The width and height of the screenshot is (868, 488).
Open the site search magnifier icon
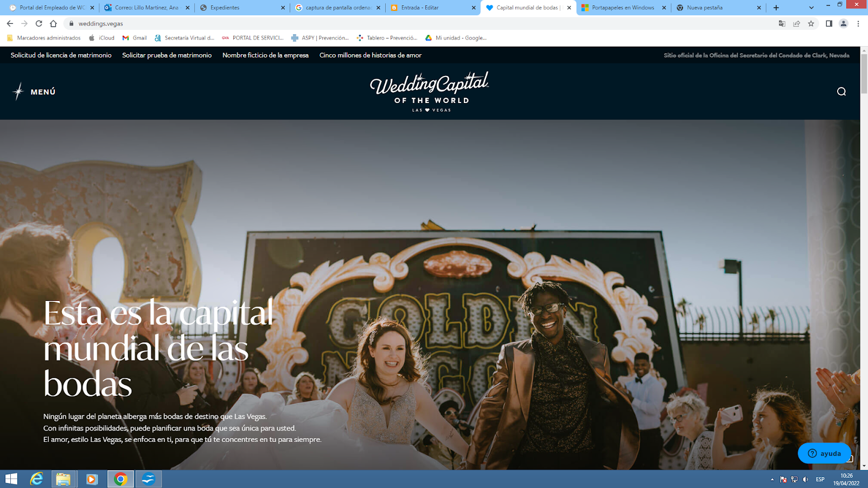click(841, 92)
